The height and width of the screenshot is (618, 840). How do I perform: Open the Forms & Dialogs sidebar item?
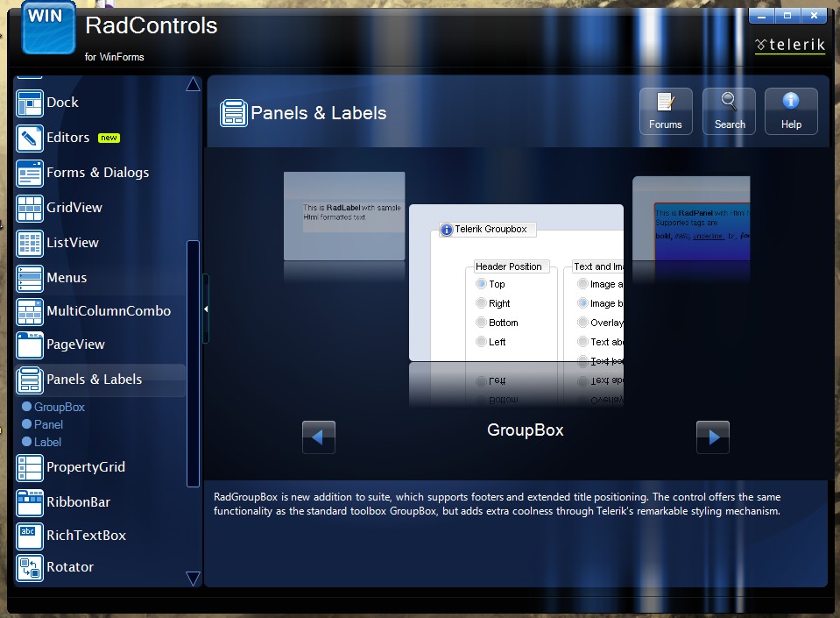tap(97, 173)
